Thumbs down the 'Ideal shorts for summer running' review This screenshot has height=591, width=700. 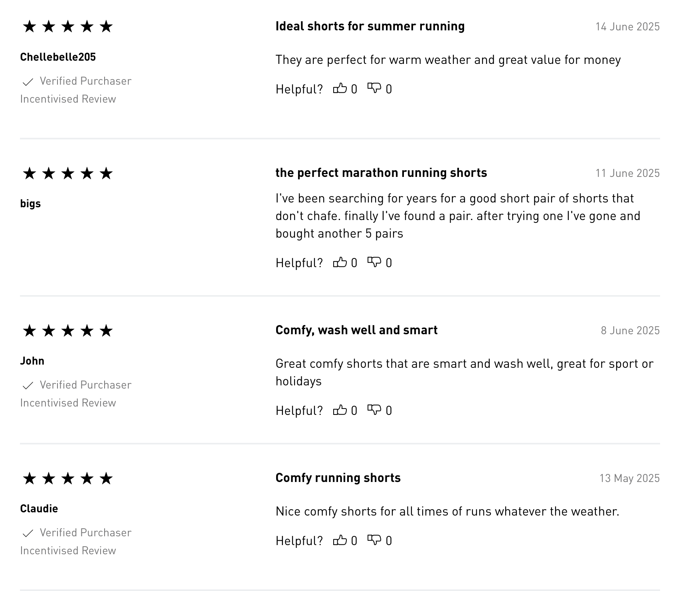coord(374,88)
